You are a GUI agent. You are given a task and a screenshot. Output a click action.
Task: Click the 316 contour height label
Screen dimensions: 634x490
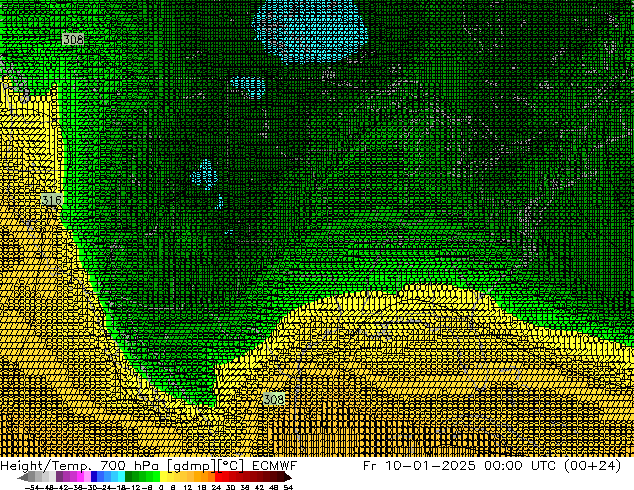[52, 200]
